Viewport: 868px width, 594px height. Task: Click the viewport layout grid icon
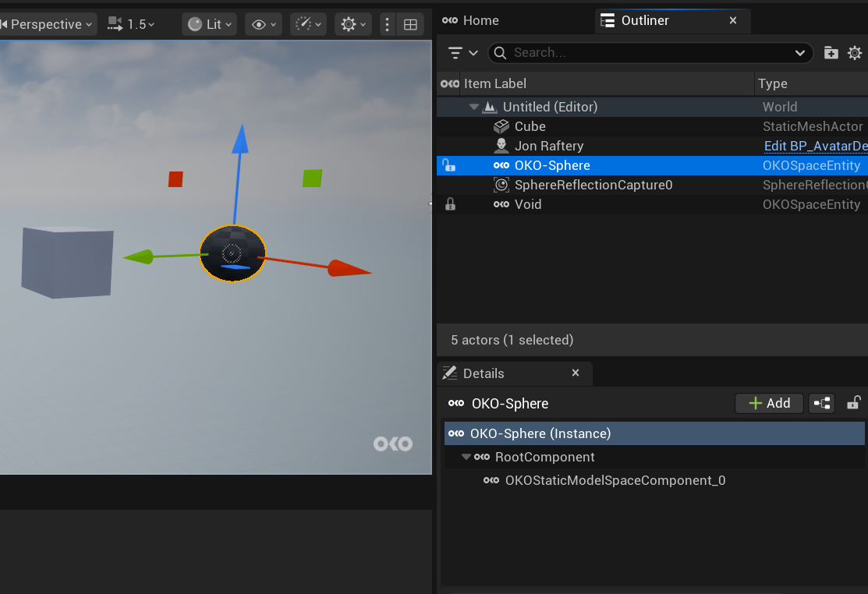[411, 24]
